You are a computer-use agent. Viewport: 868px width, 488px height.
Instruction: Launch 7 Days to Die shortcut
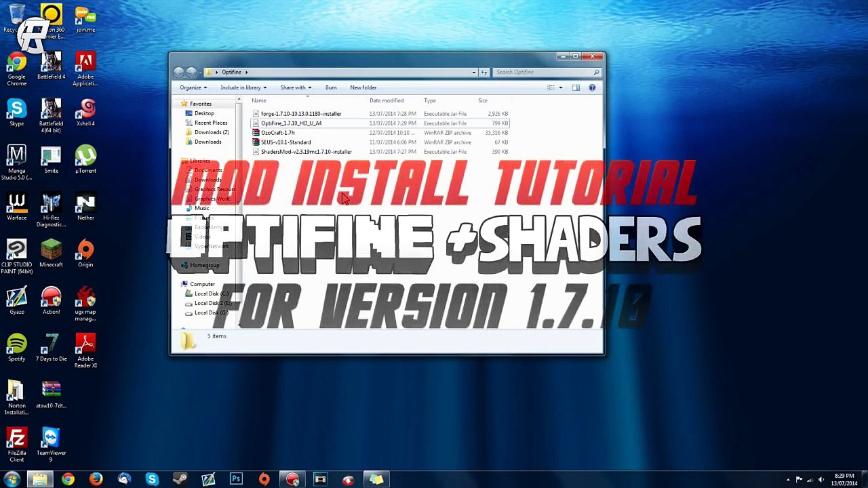click(x=51, y=347)
